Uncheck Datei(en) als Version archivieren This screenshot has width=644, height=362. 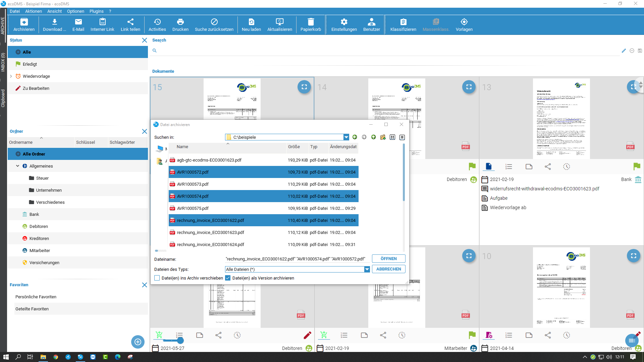[x=228, y=278]
